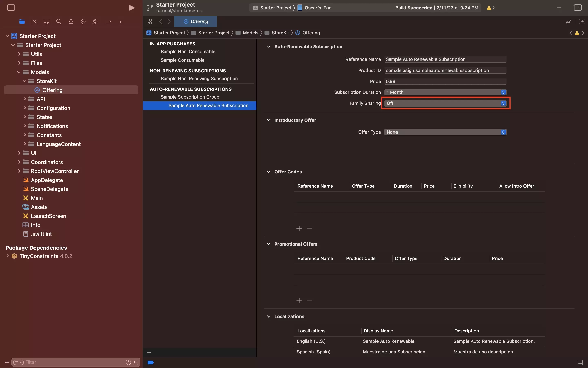Click the Reference Name text field
The width and height of the screenshot is (588, 368).
[445, 59]
